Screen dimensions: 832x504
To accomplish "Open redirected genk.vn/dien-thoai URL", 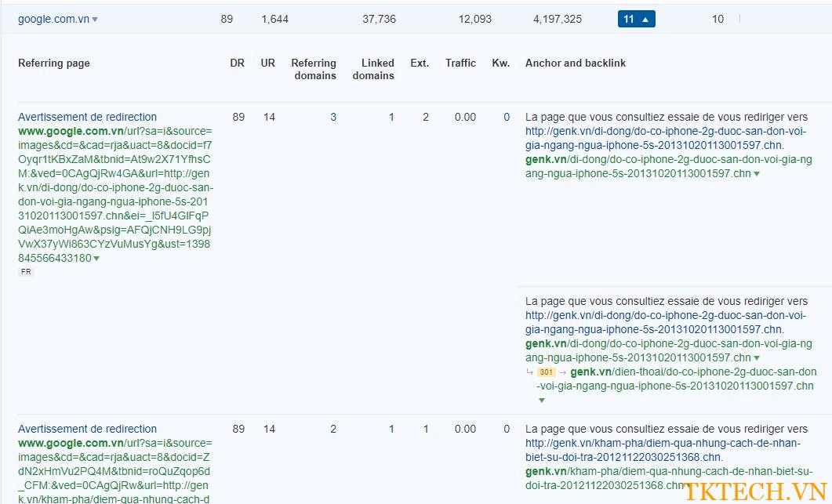I will [x=677, y=379].
